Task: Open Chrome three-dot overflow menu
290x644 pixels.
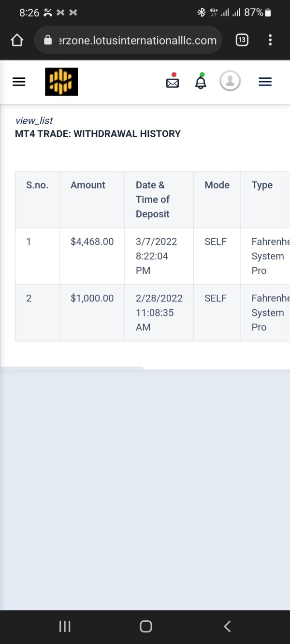Action: [x=270, y=40]
